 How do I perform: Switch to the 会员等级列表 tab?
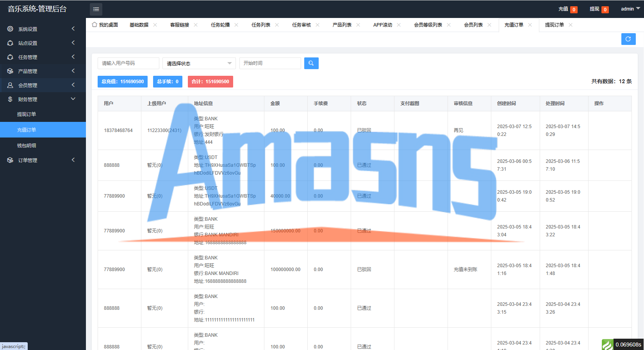pyautogui.click(x=428, y=25)
